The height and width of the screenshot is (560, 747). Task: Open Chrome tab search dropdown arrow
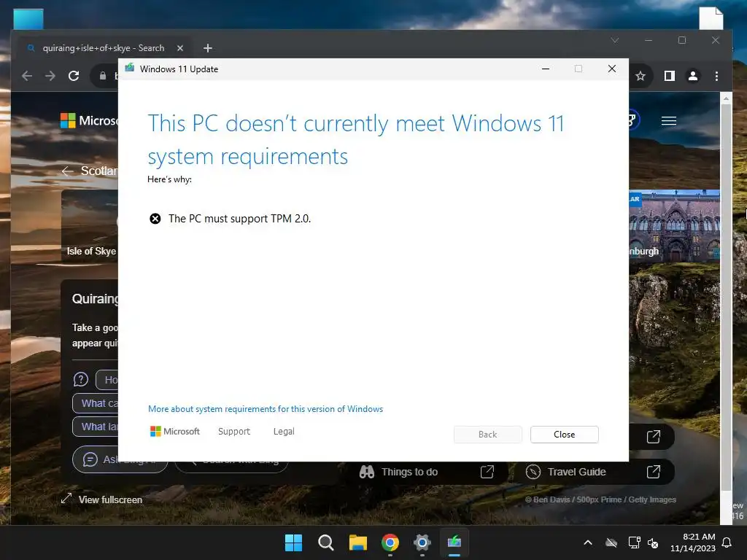coord(615,41)
